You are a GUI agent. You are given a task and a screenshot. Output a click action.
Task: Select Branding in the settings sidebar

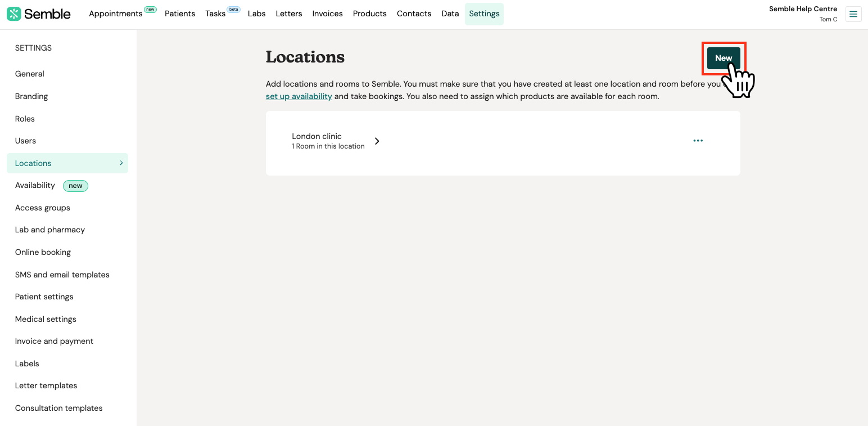point(31,96)
